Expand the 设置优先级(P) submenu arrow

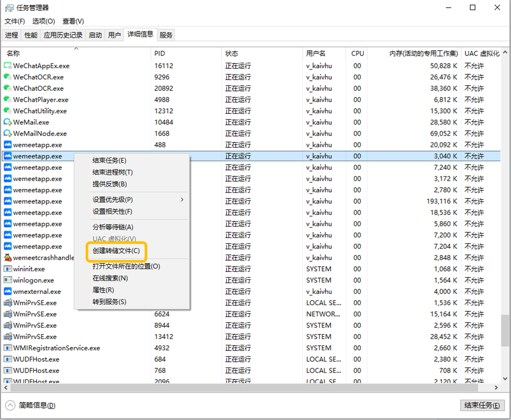tap(182, 200)
